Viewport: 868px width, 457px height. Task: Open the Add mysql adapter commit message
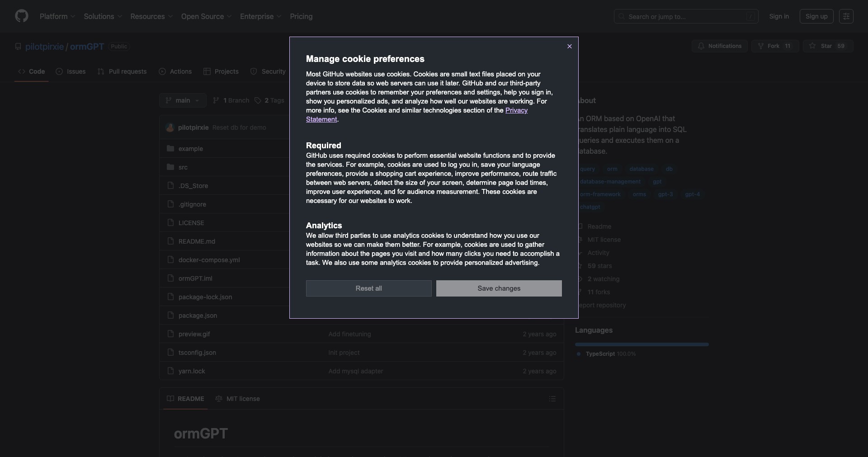(x=356, y=371)
